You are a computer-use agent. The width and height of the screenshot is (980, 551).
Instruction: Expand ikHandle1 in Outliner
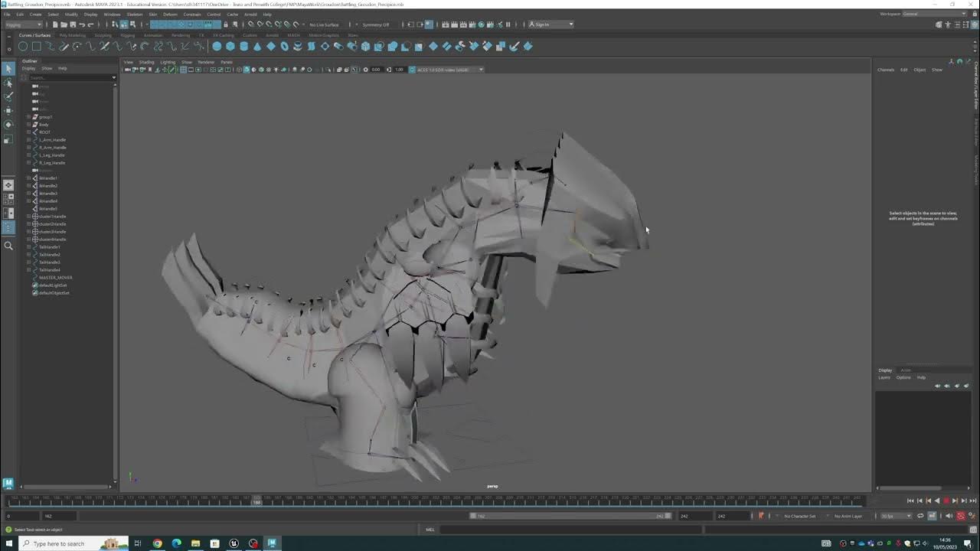click(28, 178)
